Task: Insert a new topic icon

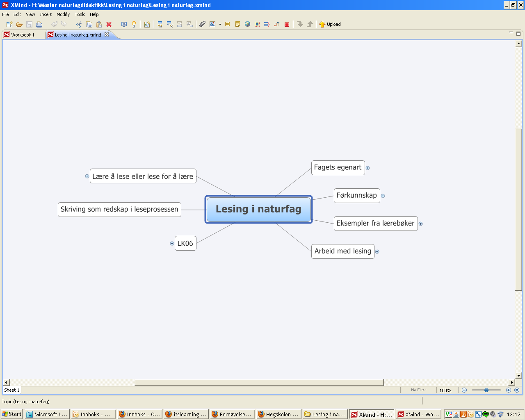Action: click(x=160, y=24)
